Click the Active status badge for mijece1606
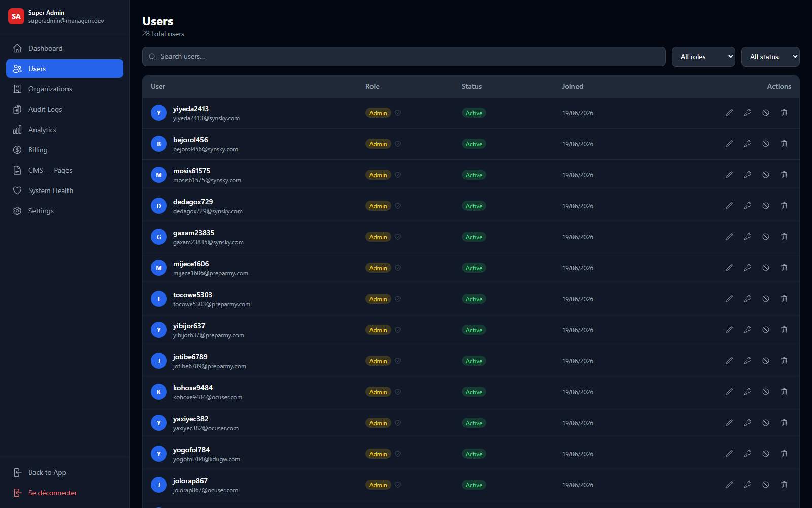This screenshot has height=508, width=812. [x=474, y=268]
